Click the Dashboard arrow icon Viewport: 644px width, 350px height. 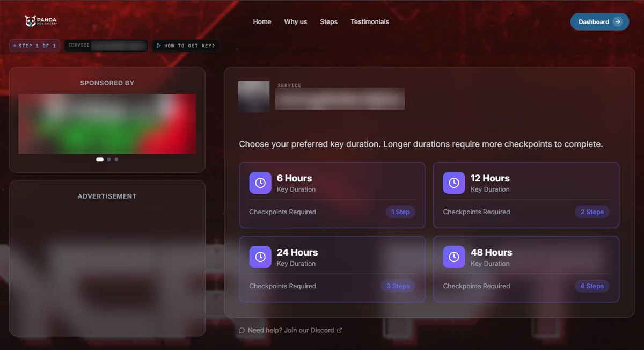coord(618,21)
